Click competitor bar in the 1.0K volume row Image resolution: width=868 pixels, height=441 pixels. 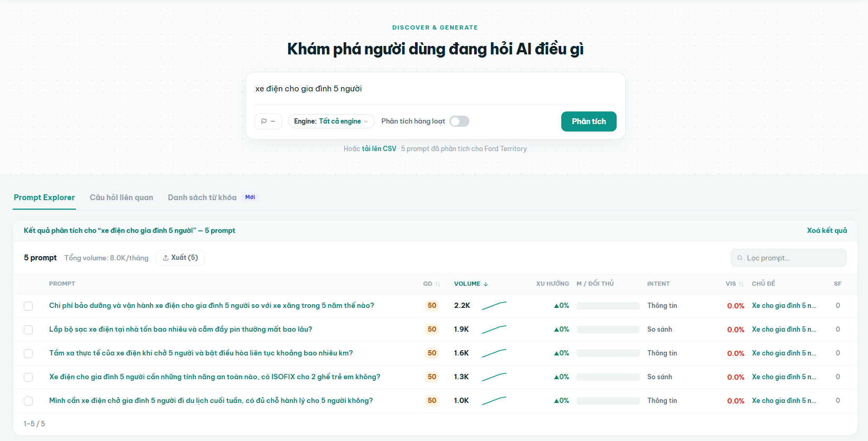[x=608, y=401]
